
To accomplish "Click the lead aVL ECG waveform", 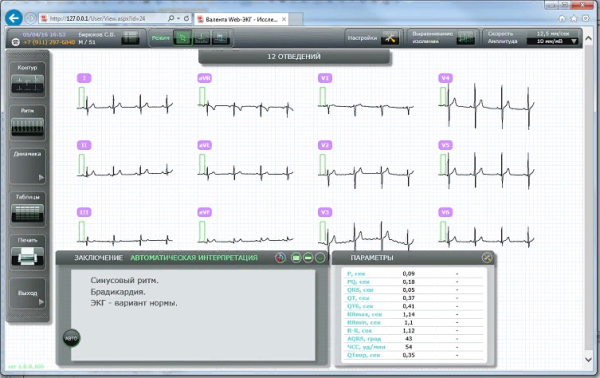I will (246, 172).
